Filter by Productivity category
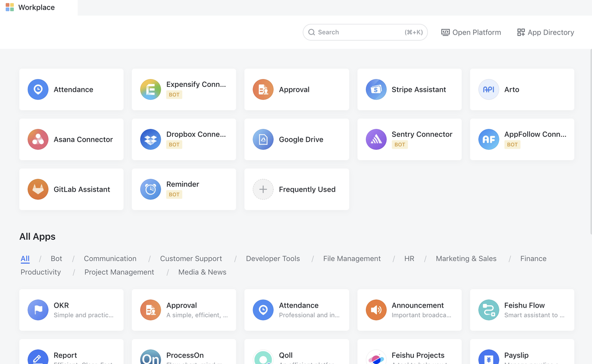 [41, 272]
